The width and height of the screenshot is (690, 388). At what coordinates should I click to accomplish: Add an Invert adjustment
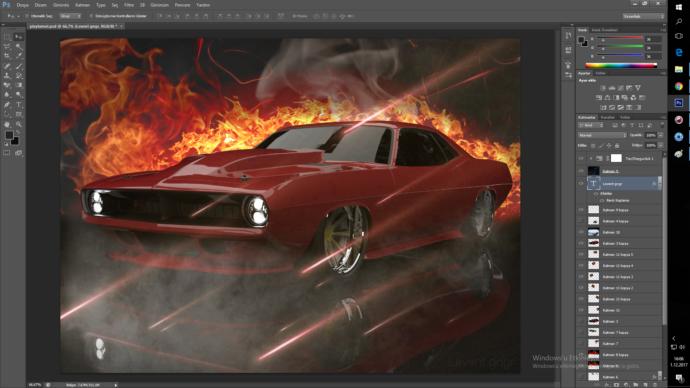click(x=604, y=108)
